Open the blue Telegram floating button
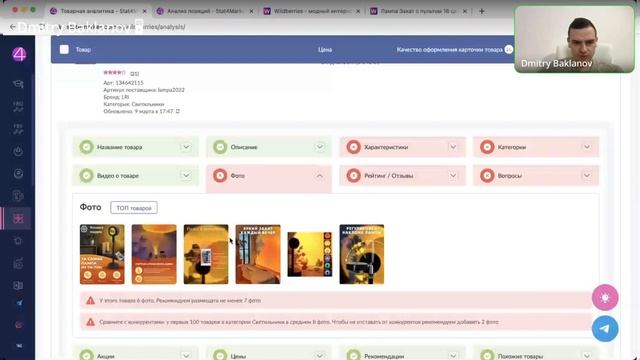 tap(605, 329)
